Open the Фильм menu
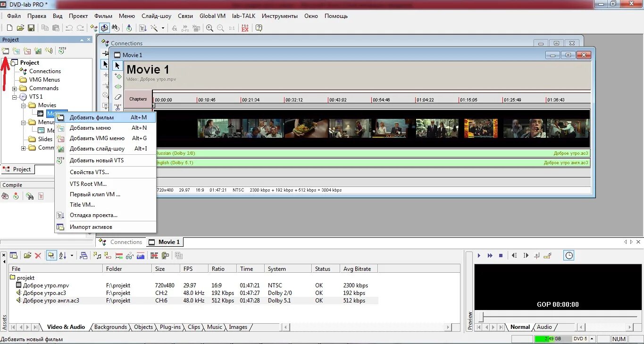This screenshot has width=644, height=344. click(103, 16)
